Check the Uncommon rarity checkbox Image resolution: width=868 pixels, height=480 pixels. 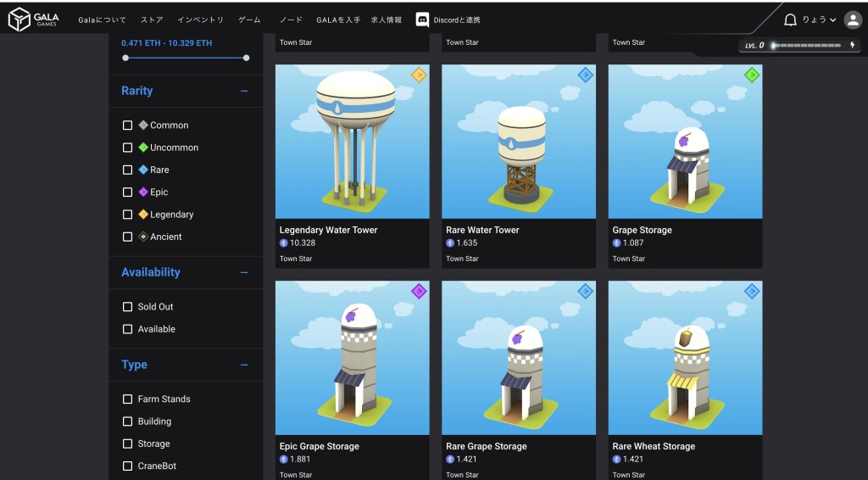(127, 148)
